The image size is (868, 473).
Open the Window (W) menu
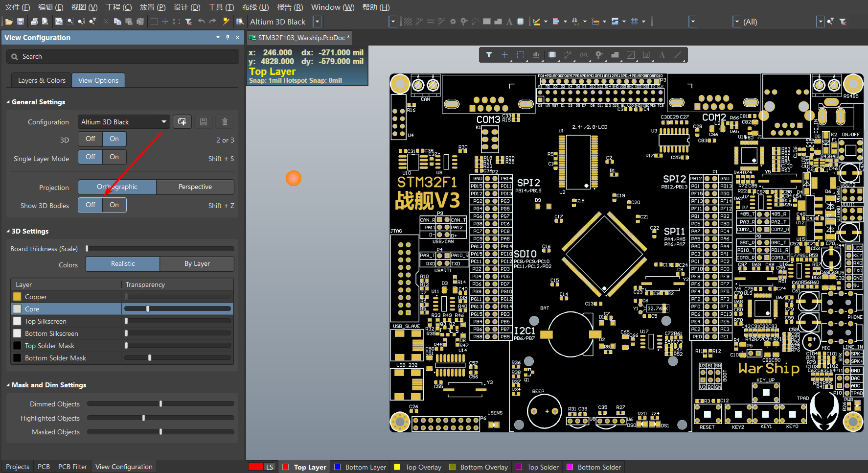(333, 7)
